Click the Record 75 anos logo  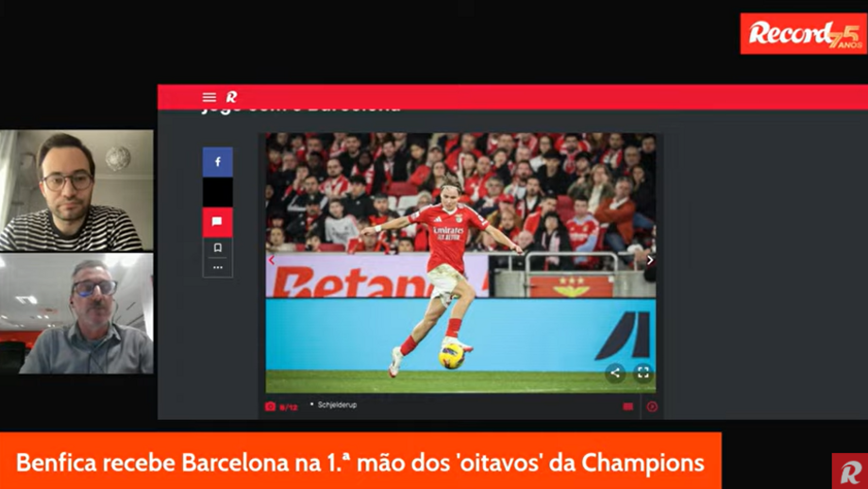[x=803, y=34]
